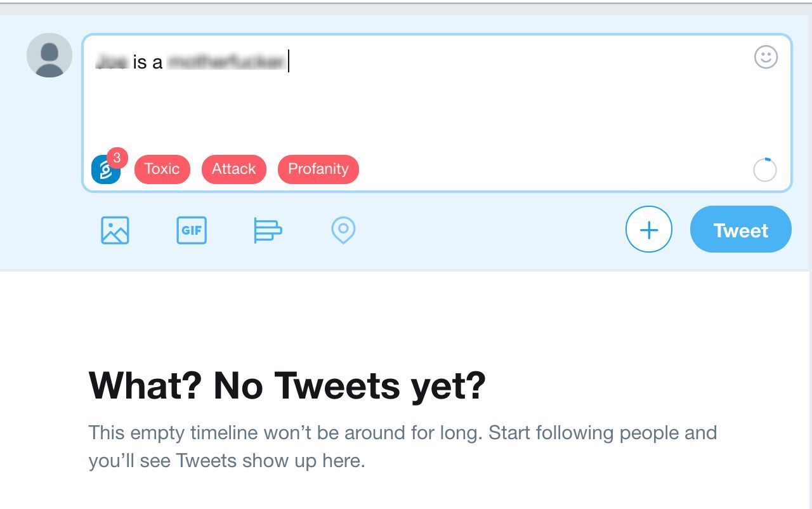812x509 pixels.
Task: Click the blurred last word in the tweet
Action: [x=225, y=62]
